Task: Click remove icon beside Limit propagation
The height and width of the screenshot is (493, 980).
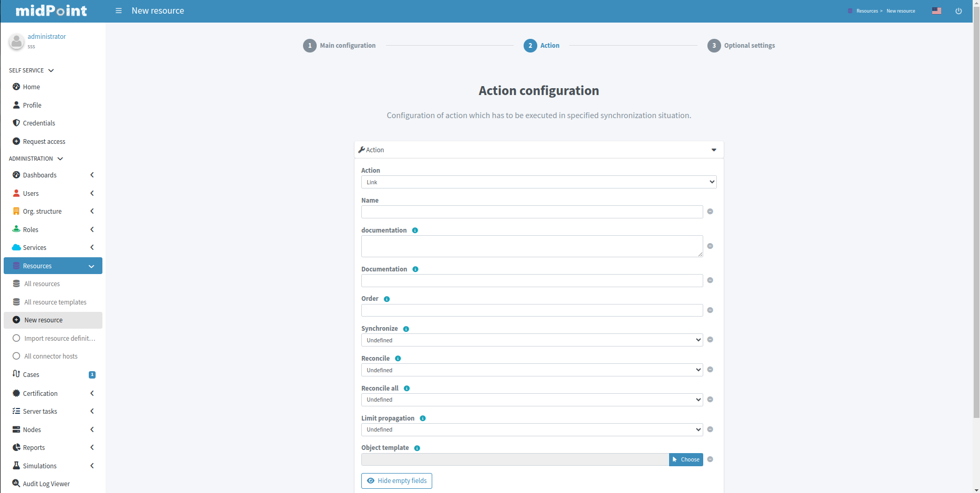Action: [710, 429]
